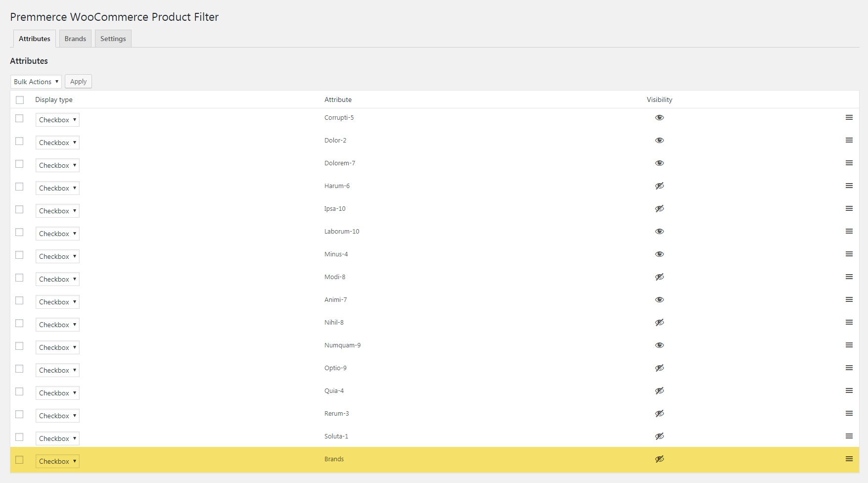Open the Bulk Actions dropdown
Image resolution: width=868 pixels, height=483 pixels.
tap(36, 82)
